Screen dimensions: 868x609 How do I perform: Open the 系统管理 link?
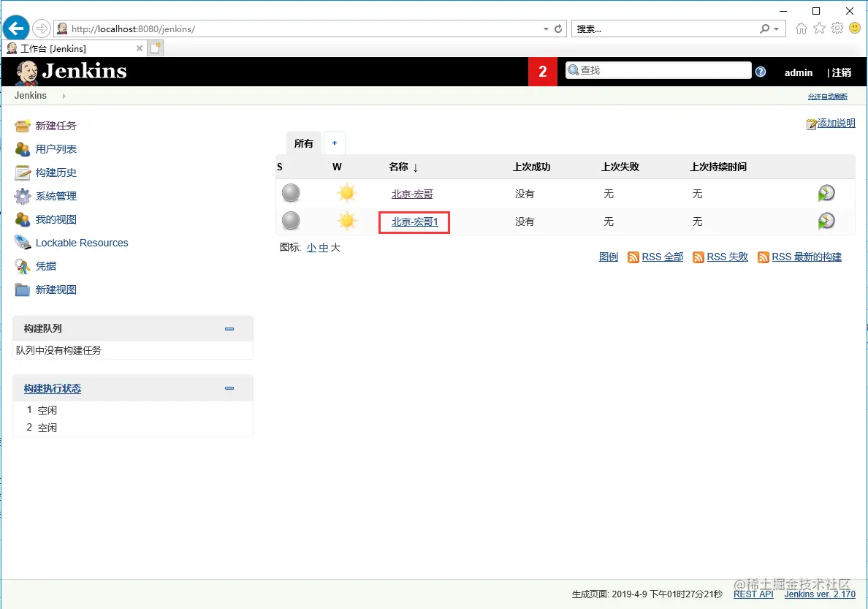click(56, 196)
